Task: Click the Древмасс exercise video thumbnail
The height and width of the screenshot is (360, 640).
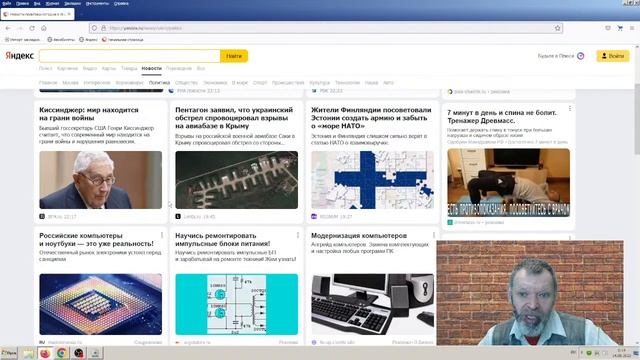Action: click(509, 182)
